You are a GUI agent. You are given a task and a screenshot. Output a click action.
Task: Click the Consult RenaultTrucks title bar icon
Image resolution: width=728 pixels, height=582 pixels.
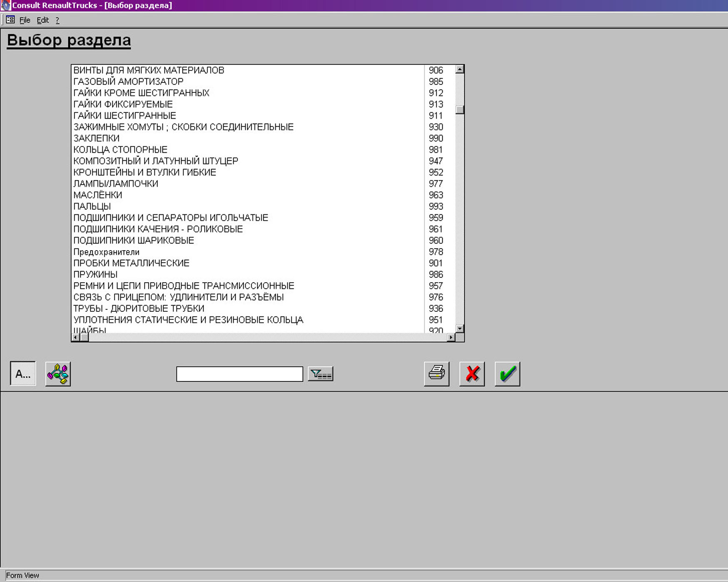tap(5, 5)
